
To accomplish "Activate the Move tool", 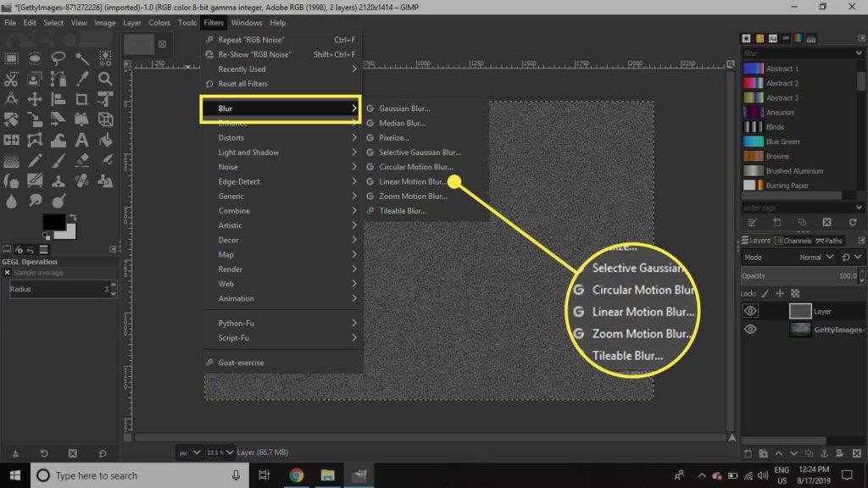I will (x=35, y=99).
